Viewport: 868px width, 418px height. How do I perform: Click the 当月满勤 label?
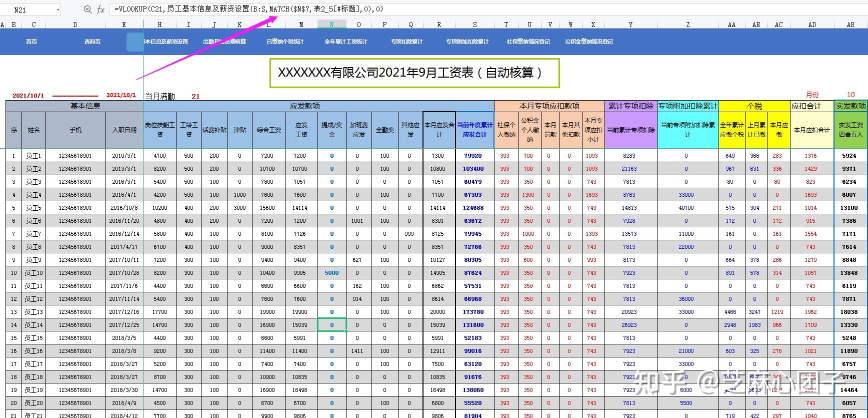click(x=160, y=96)
